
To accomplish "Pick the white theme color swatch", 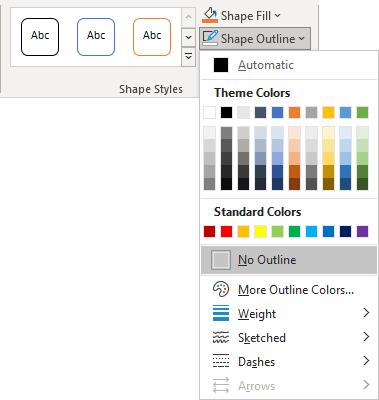I will [209, 113].
